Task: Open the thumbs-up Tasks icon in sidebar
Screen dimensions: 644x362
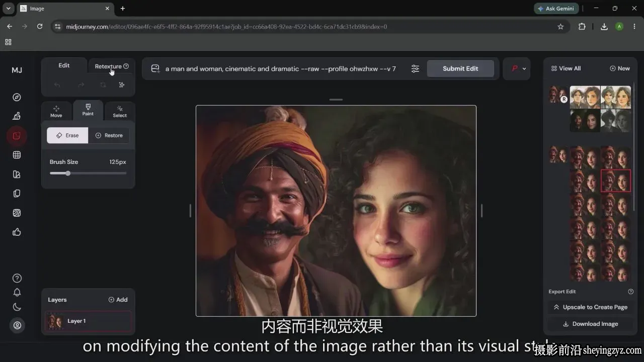Action: tap(17, 232)
